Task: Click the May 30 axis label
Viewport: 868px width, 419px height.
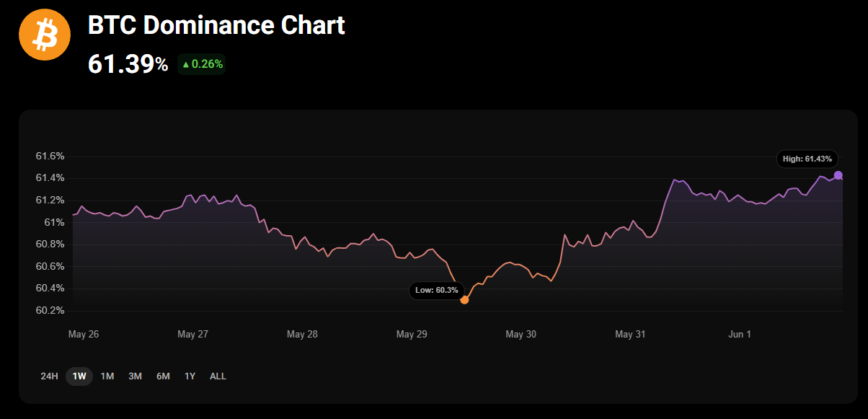Action: click(x=521, y=335)
